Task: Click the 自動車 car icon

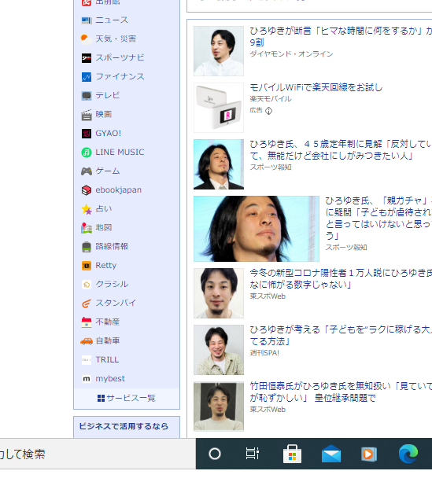Action: click(x=87, y=341)
